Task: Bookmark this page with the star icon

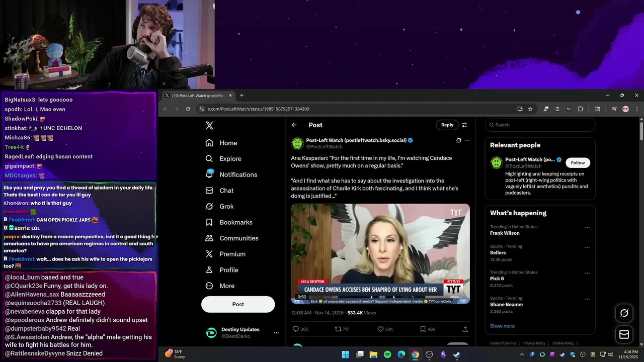Action: (530, 109)
